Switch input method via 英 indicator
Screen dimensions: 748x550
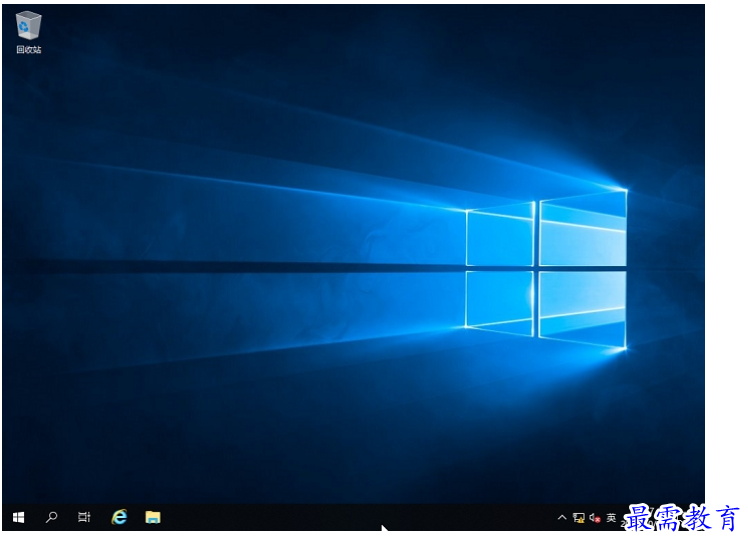(611, 518)
